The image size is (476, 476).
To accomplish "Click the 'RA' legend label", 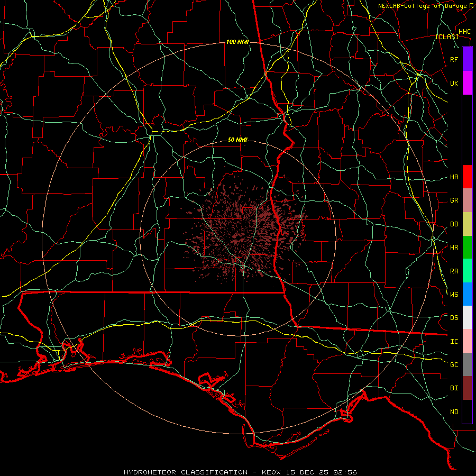I will pyautogui.click(x=454, y=271).
